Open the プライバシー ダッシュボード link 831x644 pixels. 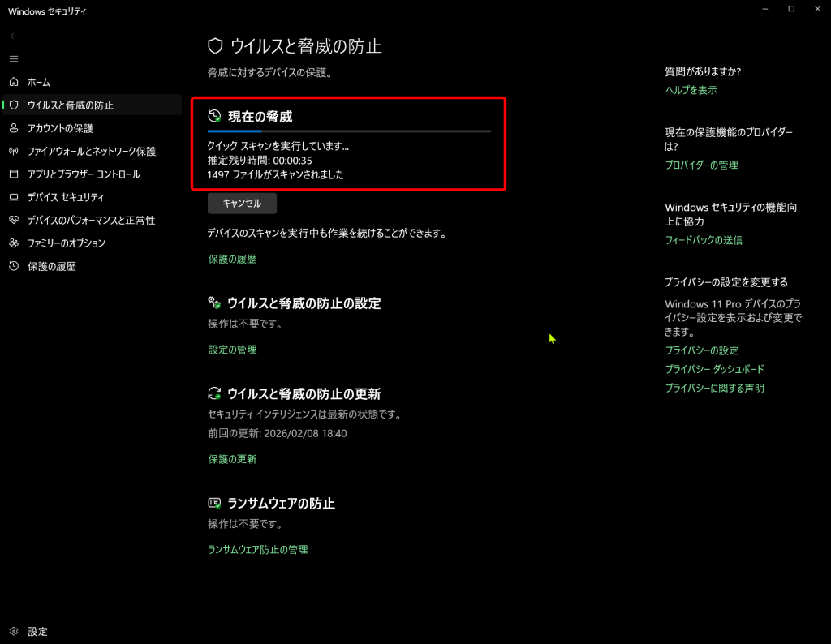[x=714, y=369]
